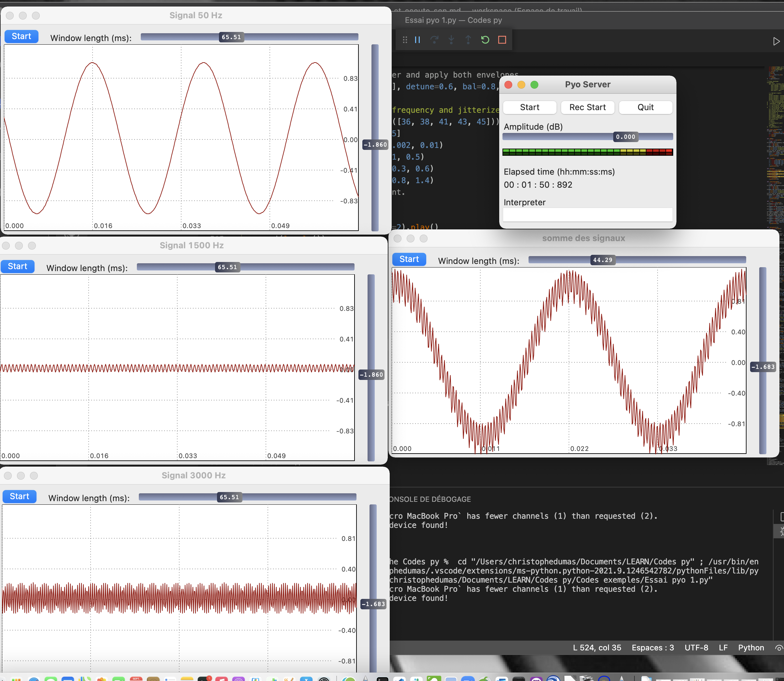Click the Step Into debug arrow
Screen dimensions: 784x681
[451, 39]
